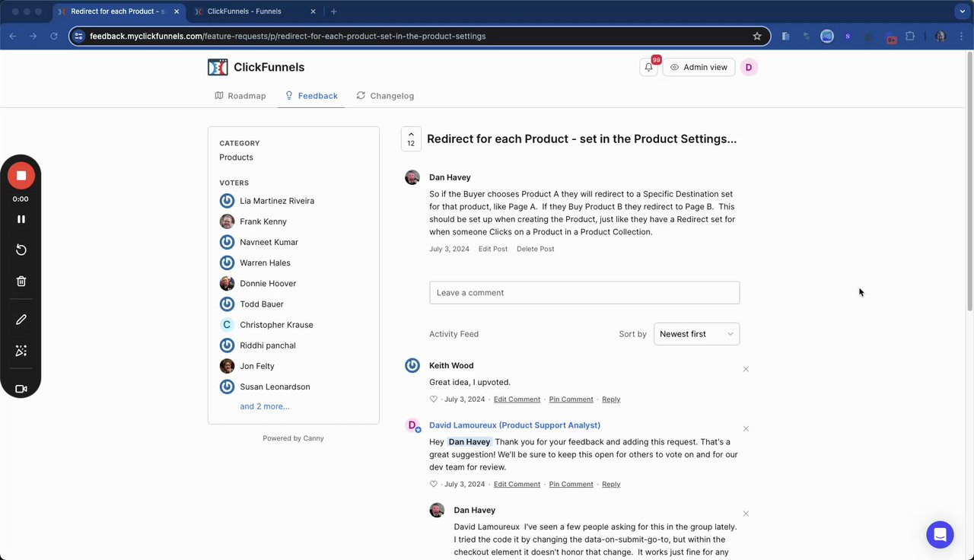Click the red stop recording button
This screenshot has height=560, width=974.
[21, 176]
